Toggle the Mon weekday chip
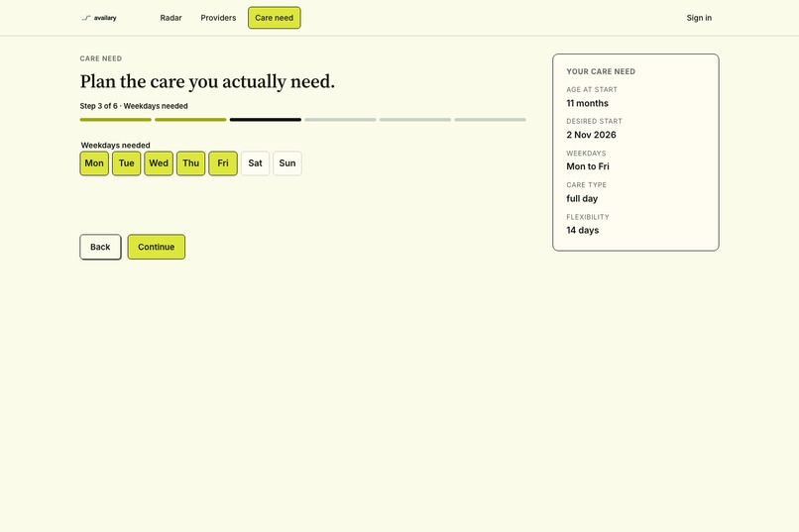Viewport: 799px width, 532px height. click(94, 163)
